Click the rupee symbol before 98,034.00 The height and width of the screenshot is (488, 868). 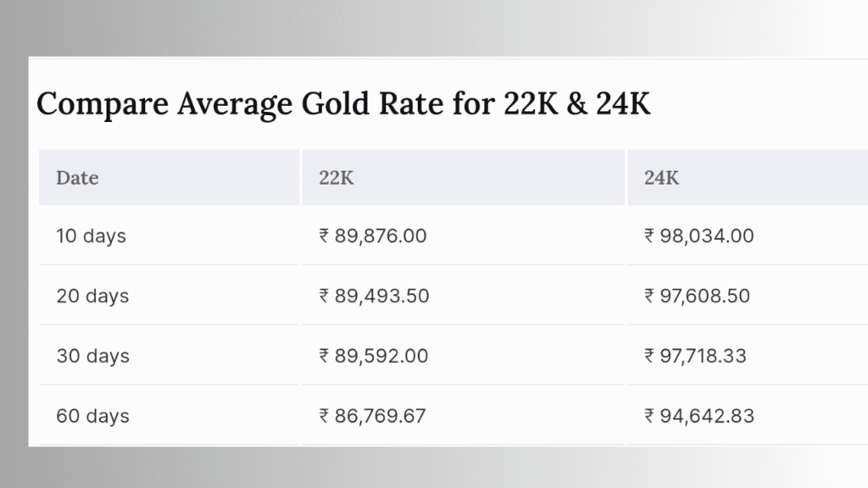click(648, 236)
